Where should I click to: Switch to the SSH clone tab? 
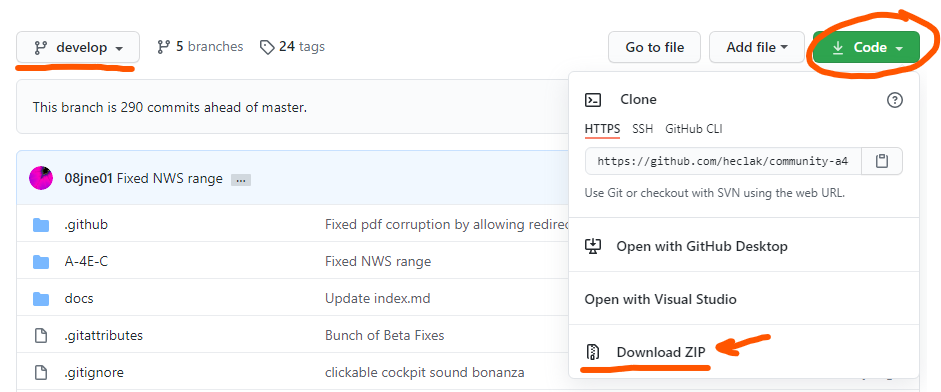(642, 128)
